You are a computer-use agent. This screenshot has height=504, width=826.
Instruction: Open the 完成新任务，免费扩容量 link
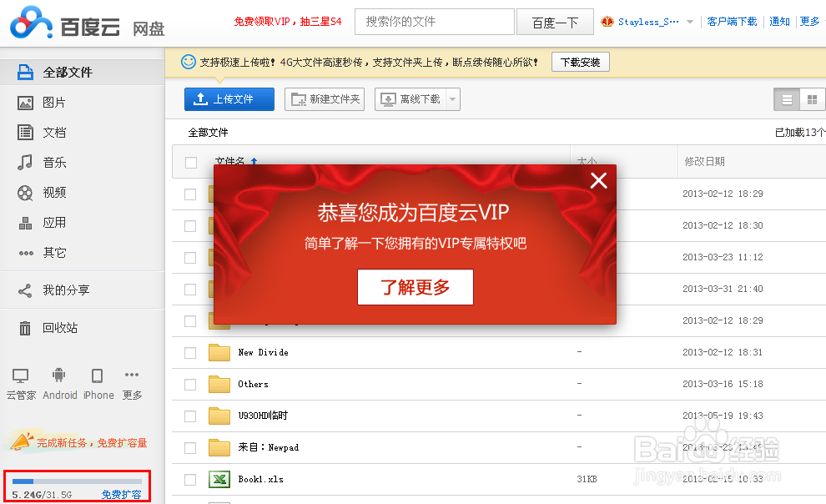click(x=92, y=443)
